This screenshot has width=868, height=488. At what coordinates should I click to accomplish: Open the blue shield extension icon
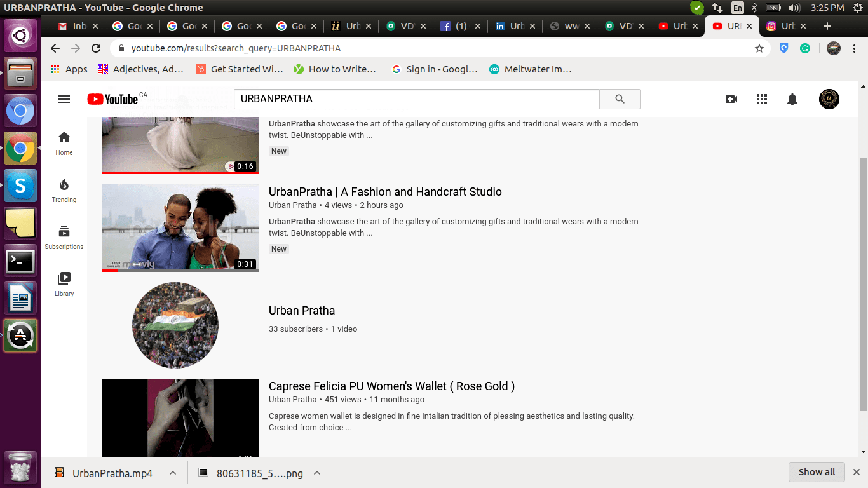point(783,48)
